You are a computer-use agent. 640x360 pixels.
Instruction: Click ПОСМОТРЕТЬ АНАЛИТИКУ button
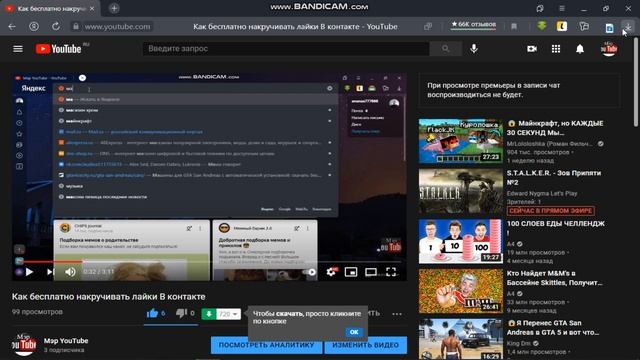coord(266,345)
